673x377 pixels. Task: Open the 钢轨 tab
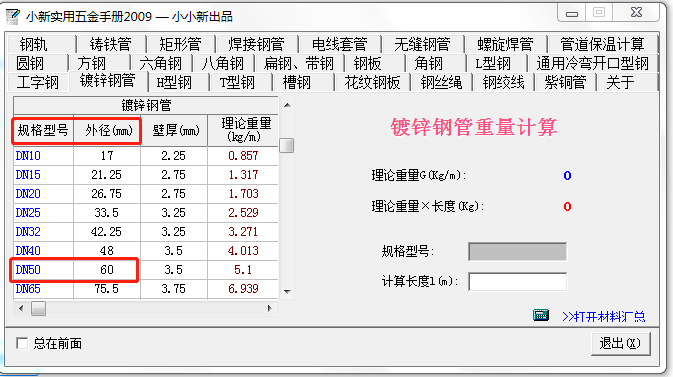tap(41, 44)
